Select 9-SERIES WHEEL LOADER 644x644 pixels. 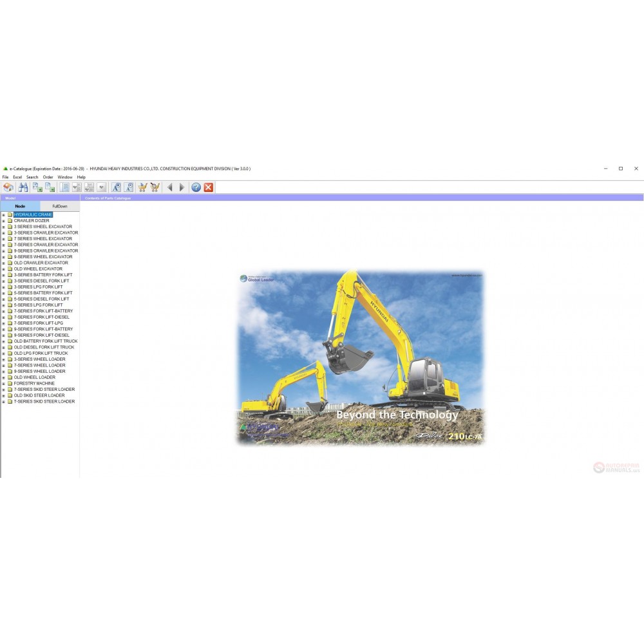39,372
